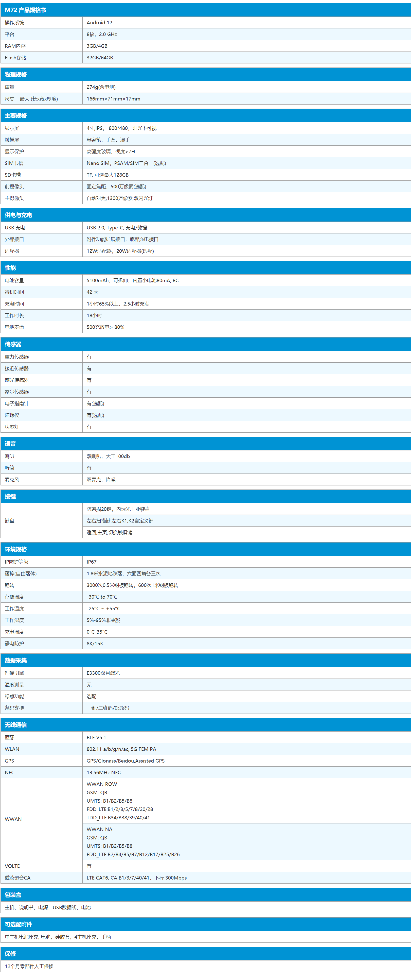Click the E3300双目激光 scan engine value
411x980 pixels.
coord(103,673)
